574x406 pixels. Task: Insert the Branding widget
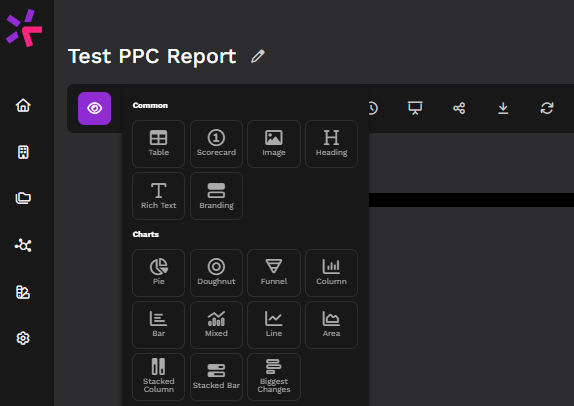pos(216,196)
